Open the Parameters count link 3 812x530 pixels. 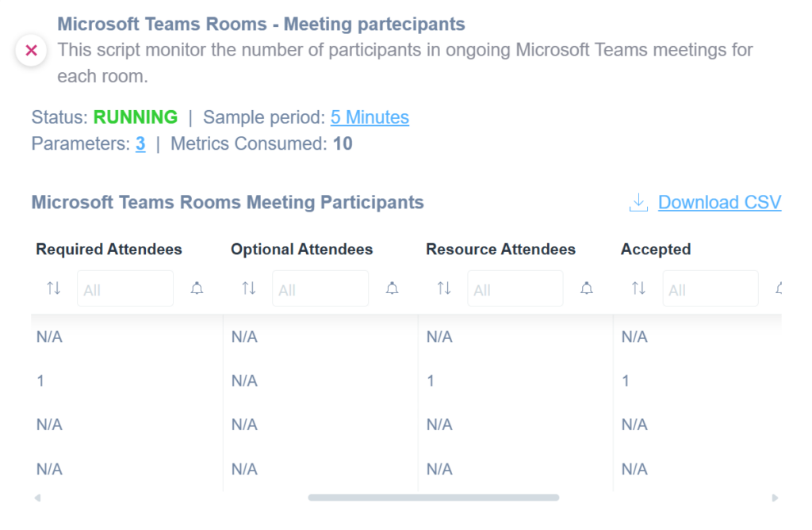click(x=140, y=144)
